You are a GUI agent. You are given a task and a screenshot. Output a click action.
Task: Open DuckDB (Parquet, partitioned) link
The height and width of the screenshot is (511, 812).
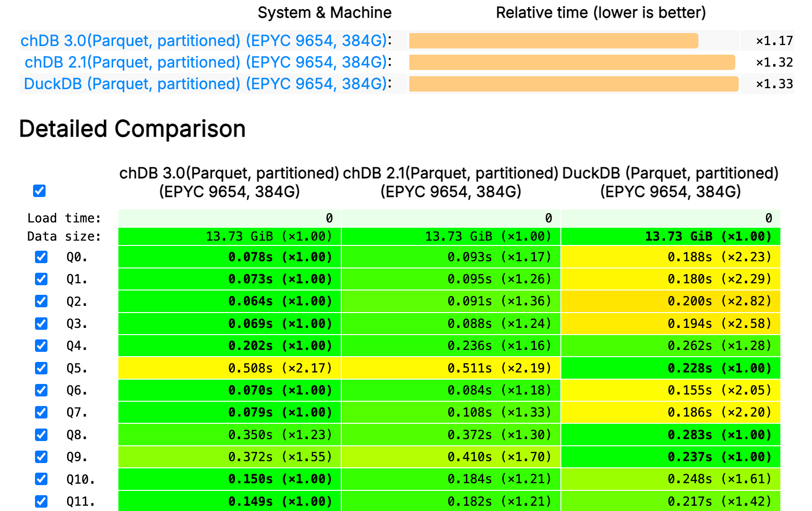pyautogui.click(x=206, y=84)
